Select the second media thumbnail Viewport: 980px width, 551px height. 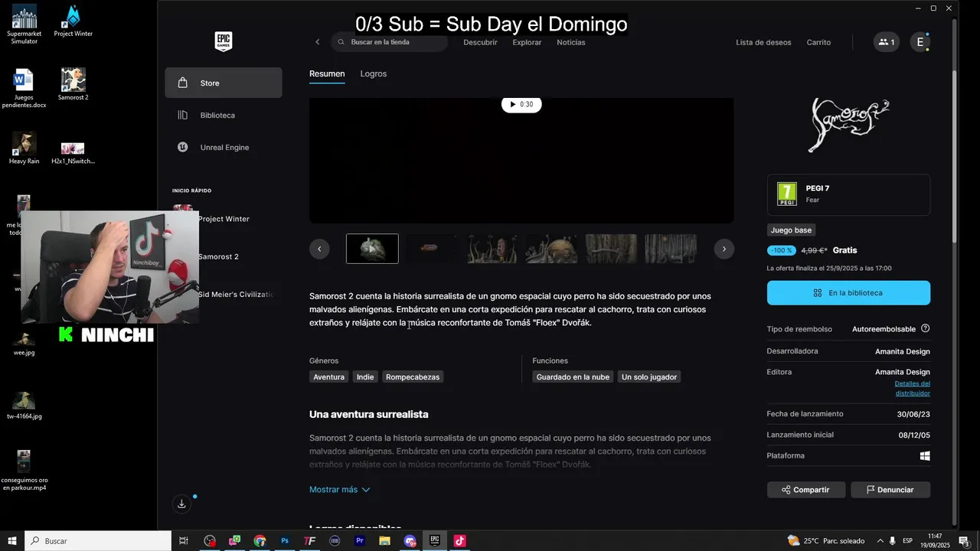[x=431, y=249]
